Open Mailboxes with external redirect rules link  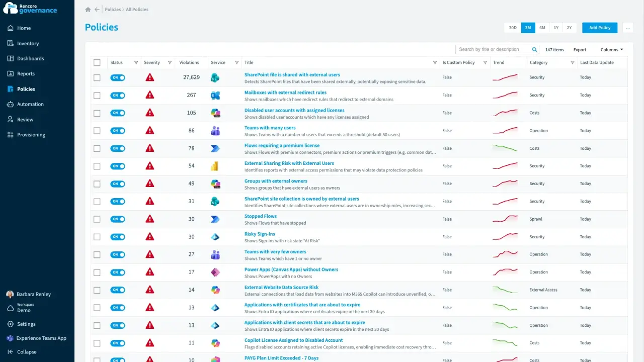pos(285,93)
